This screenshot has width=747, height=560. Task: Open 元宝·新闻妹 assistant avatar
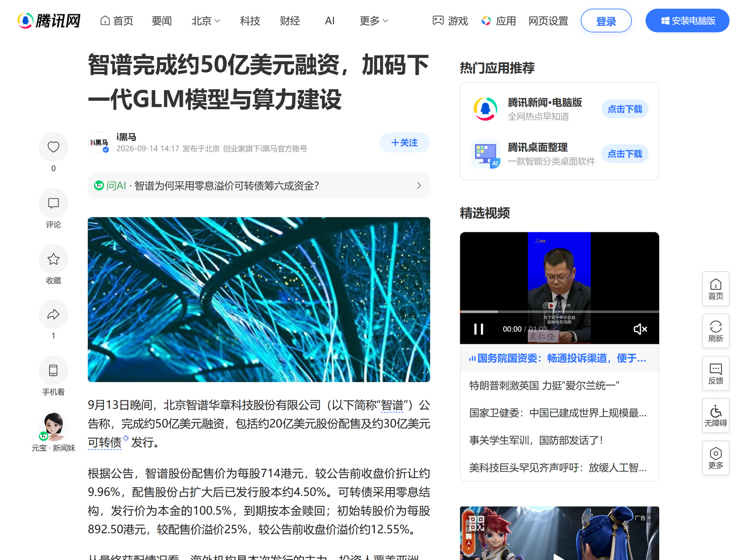(x=53, y=427)
